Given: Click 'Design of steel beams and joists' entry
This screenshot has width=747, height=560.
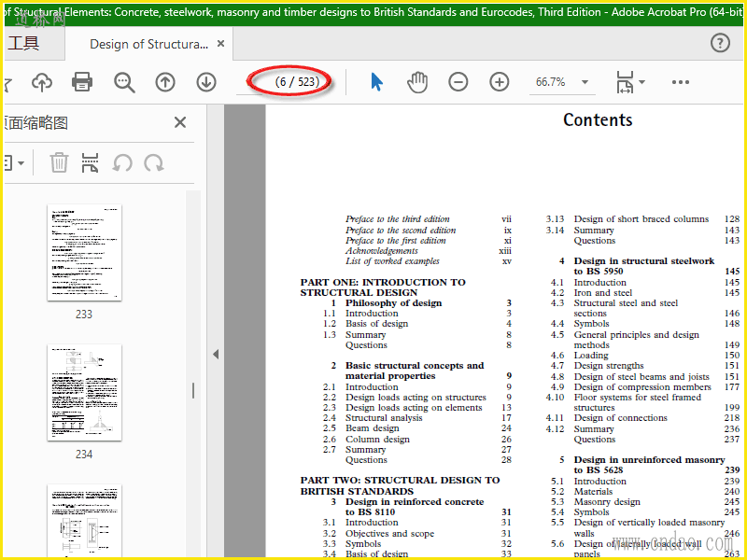Looking at the screenshot, I should (641, 377).
